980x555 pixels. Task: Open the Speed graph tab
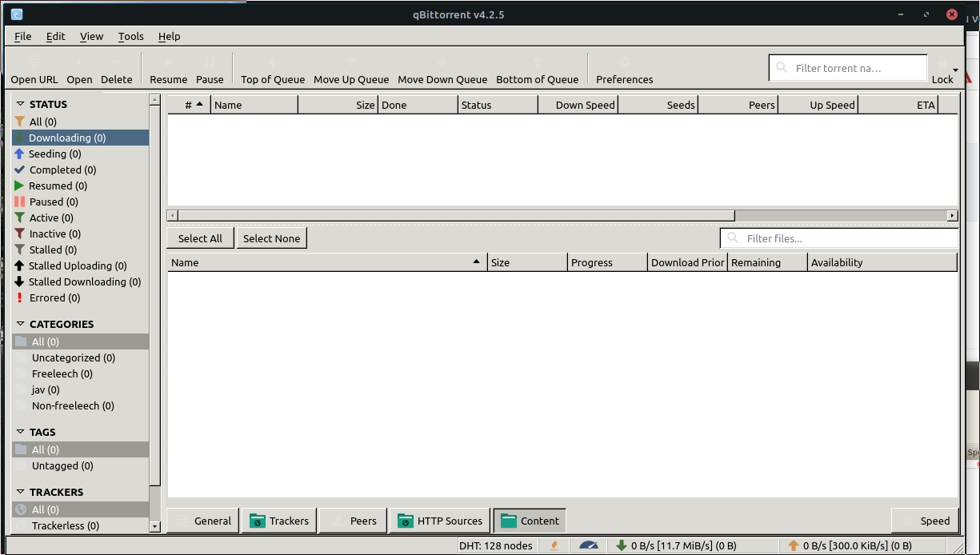click(x=924, y=521)
